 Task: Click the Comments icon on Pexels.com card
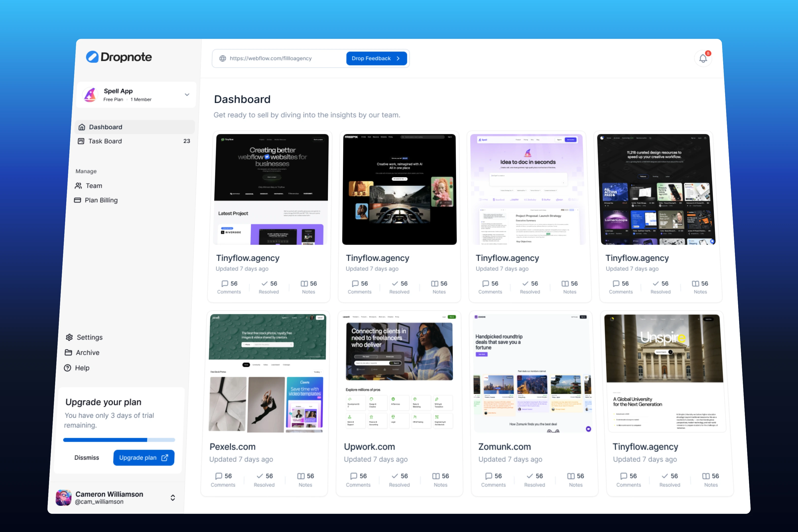tap(219, 476)
